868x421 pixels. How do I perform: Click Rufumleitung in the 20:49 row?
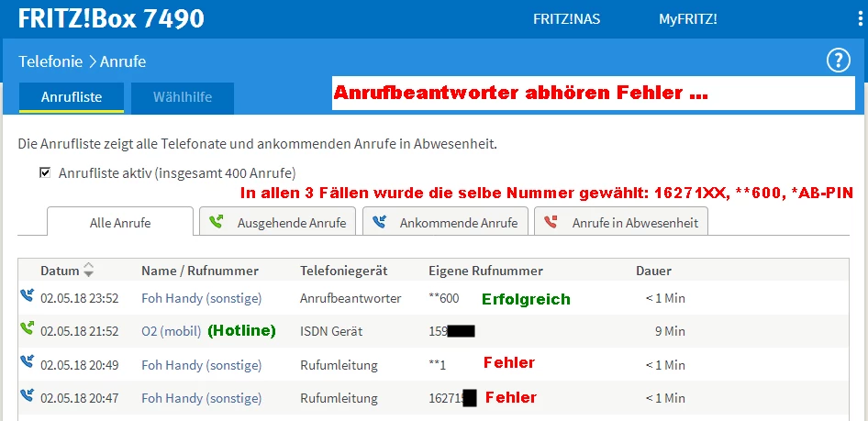tap(339, 365)
